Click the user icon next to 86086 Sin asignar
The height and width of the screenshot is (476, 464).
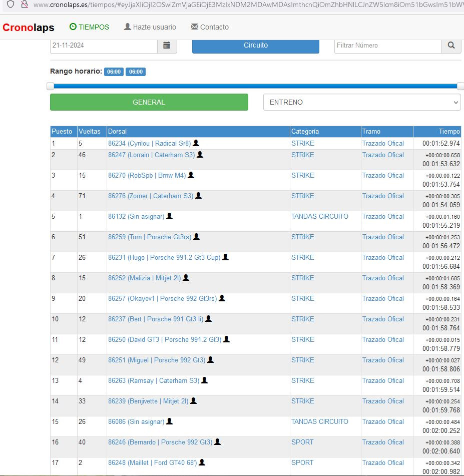click(170, 421)
